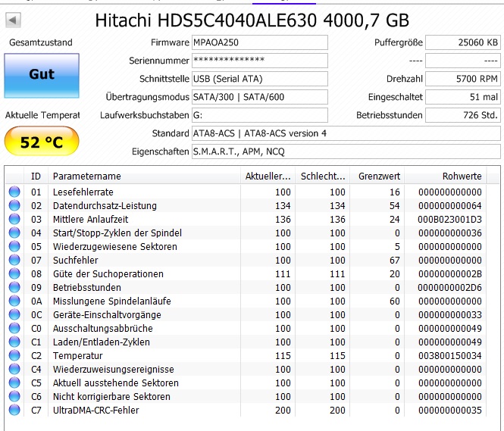504x431 pixels.
Task: Select the Betriebsstunden value 726 Std.
Action: pyautogui.click(x=463, y=115)
